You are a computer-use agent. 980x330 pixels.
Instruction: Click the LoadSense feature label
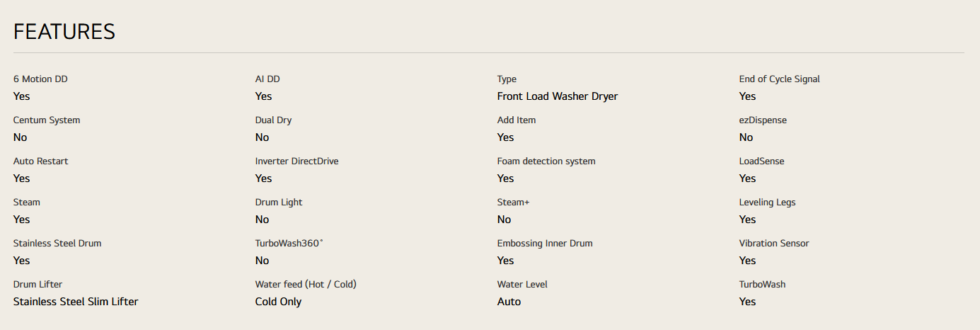pos(761,161)
